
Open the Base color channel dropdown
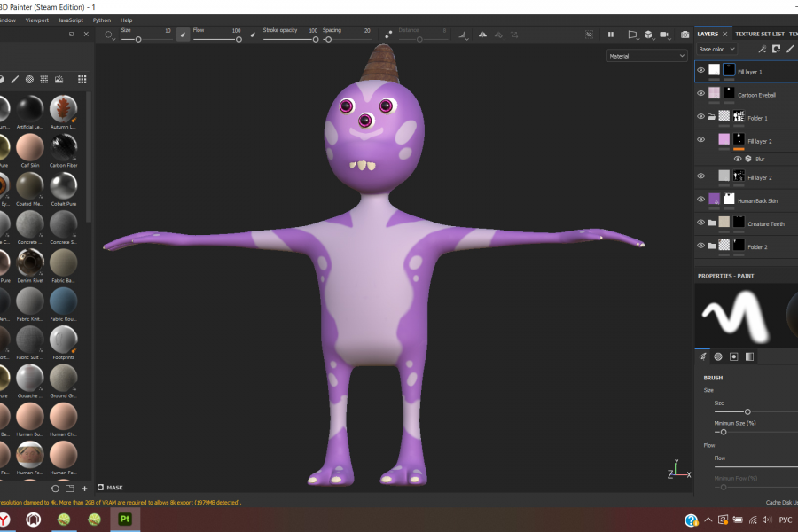point(716,50)
